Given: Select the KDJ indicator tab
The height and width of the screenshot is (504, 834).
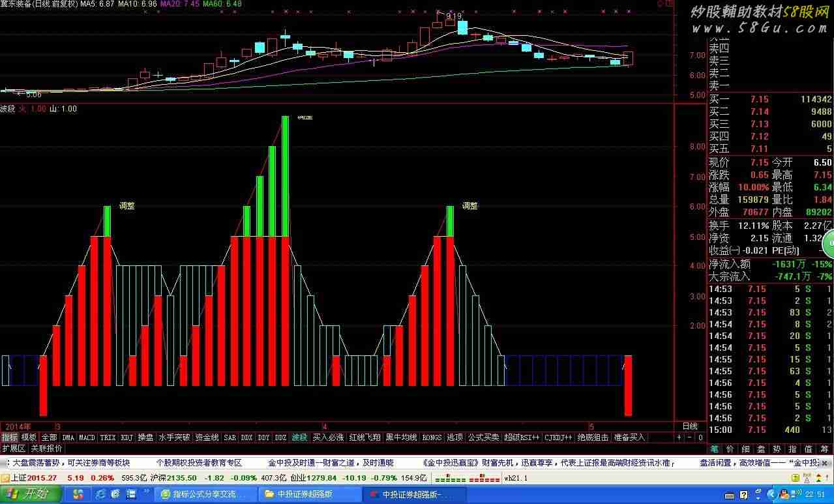Looking at the screenshot, I should (127, 437).
